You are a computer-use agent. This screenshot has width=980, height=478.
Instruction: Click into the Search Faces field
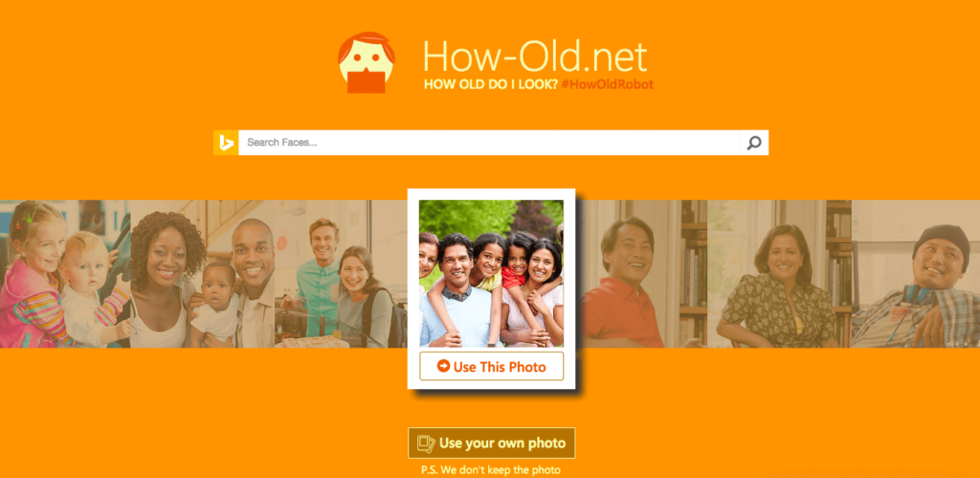click(489, 143)
